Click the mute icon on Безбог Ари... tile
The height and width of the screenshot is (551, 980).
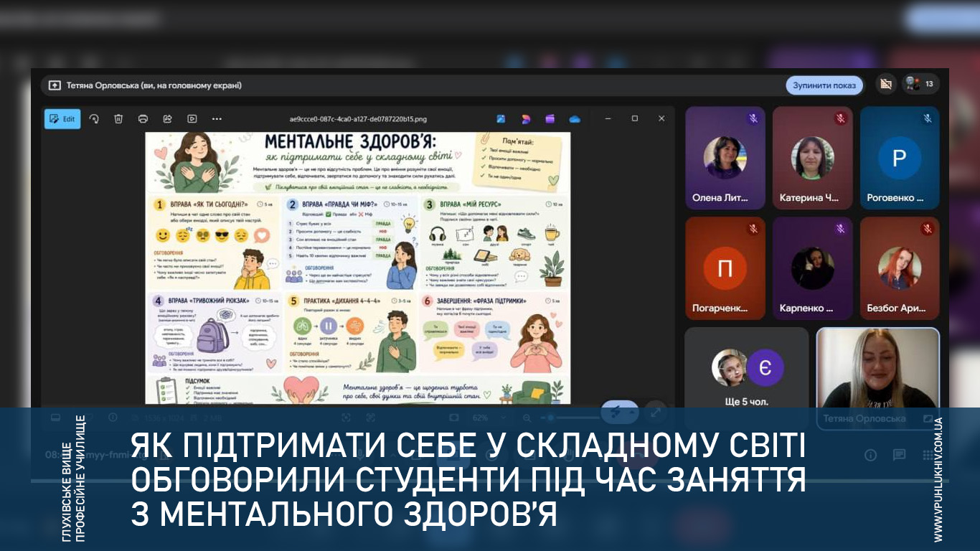[928, 229]
